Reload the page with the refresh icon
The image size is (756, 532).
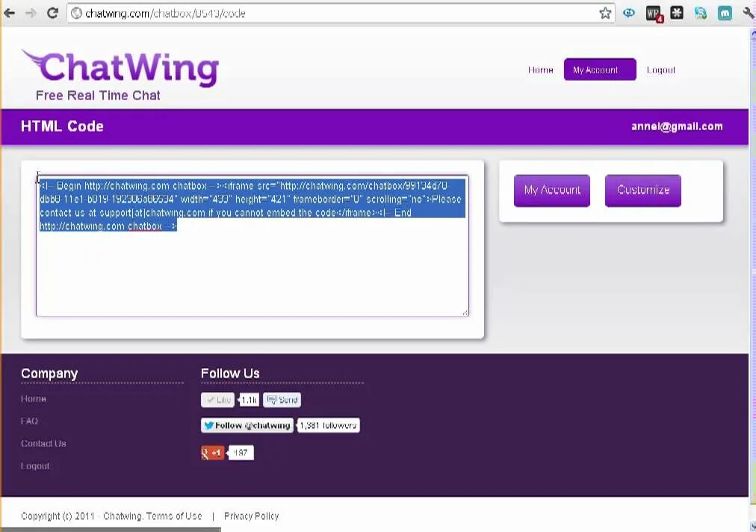[x=52, y=13]
